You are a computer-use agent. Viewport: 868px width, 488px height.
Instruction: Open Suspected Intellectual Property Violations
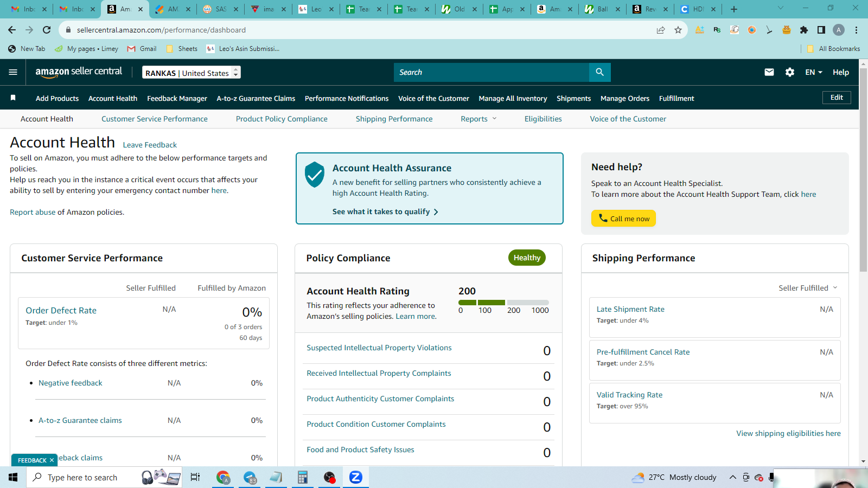click(x=379, y=348)
